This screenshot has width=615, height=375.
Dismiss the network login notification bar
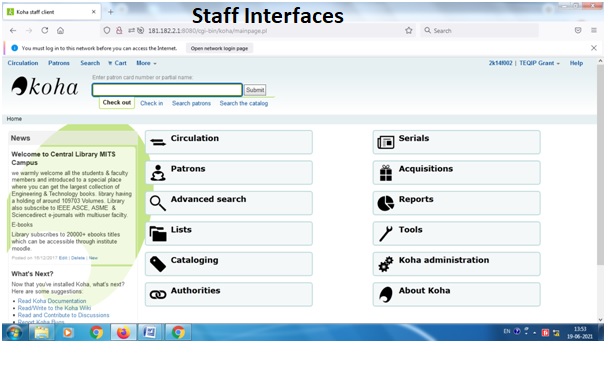tap(594, 48)
